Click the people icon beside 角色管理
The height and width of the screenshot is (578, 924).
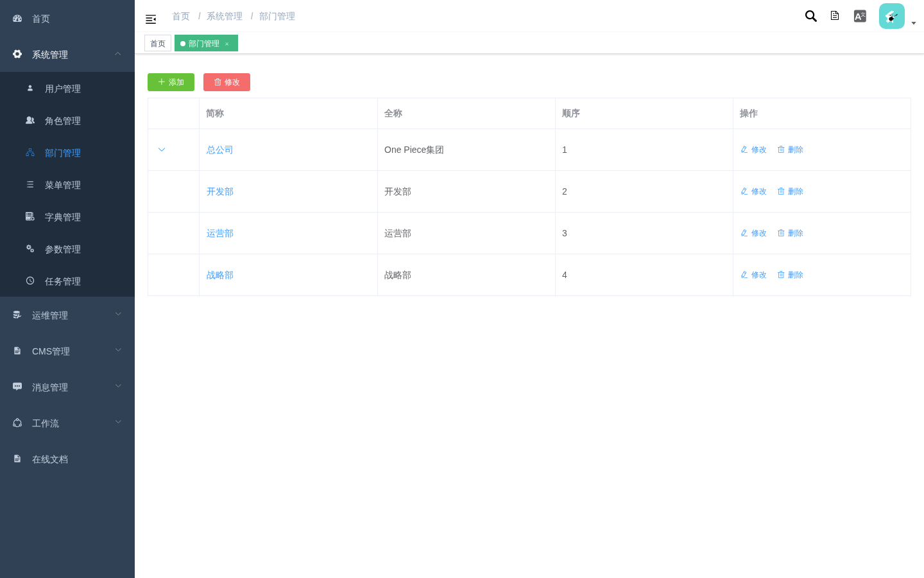tap(30, 120)
